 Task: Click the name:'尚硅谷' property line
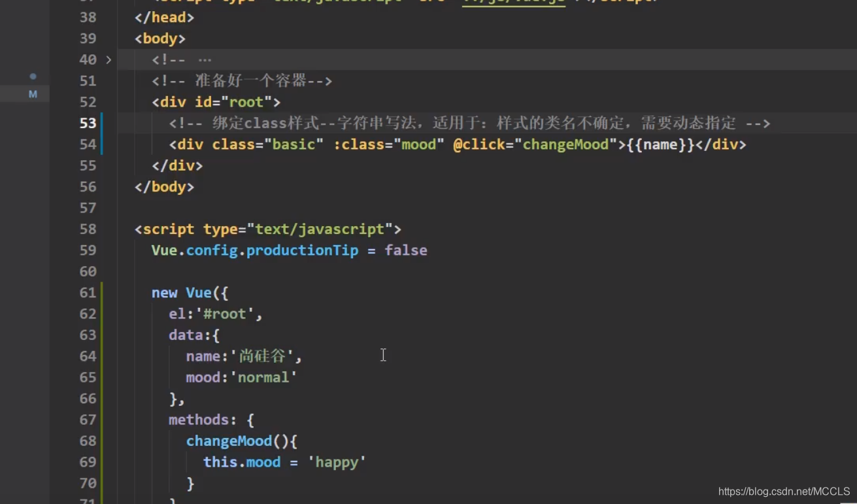click(244, 356)
